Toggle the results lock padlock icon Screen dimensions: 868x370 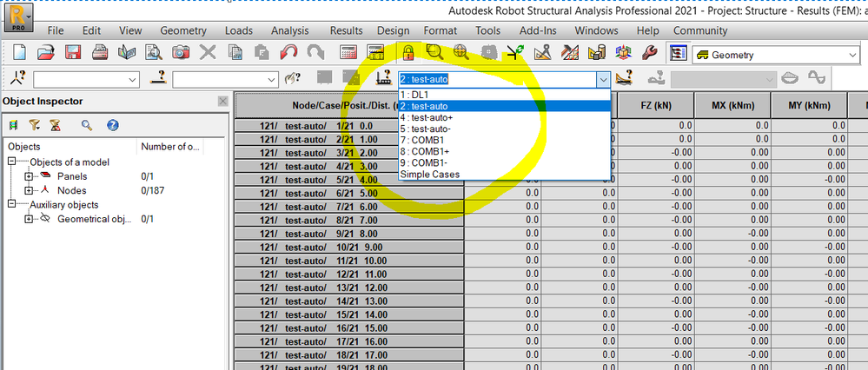point(408,53)
